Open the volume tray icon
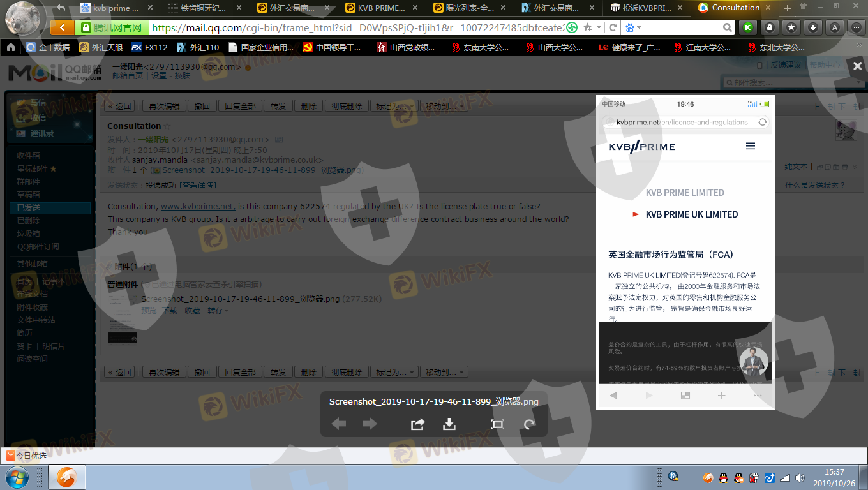Image resolution: width=868 pixels, height=490 pixels. point(801,477)
